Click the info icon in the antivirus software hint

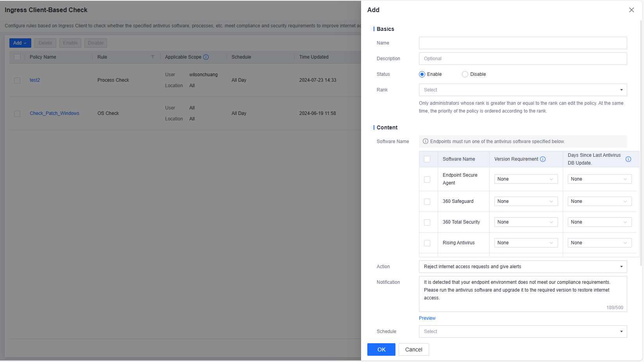point(426,142)
